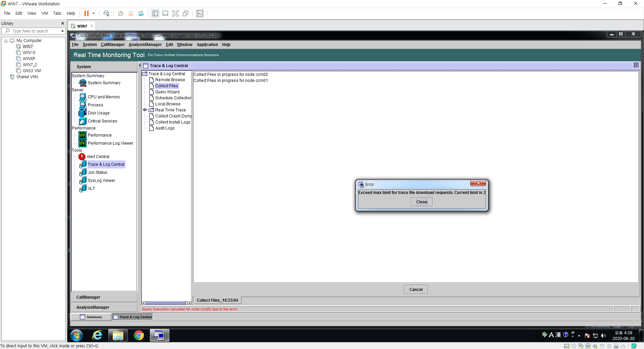The height and width of the screenshot is (349, 644).
Task: Select Schedule Collection in the trace tree
Action: click(173, 98)
